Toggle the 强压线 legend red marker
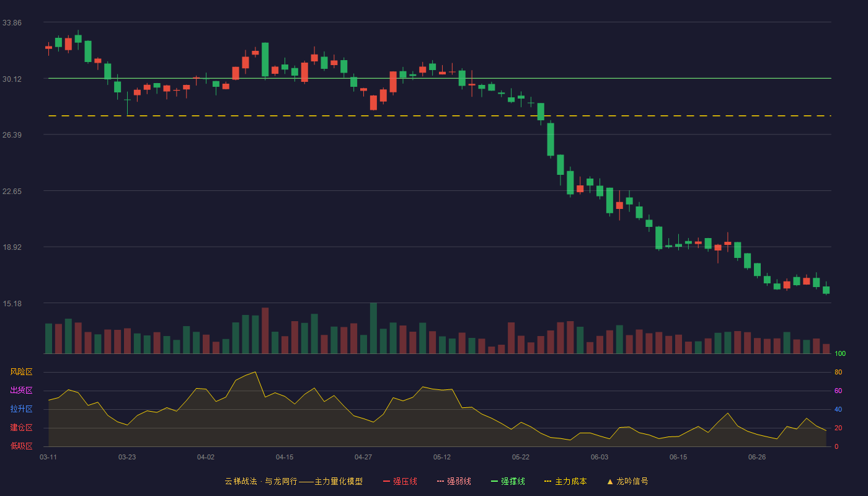Screen dimensions: 868x496 pos(386,481)
